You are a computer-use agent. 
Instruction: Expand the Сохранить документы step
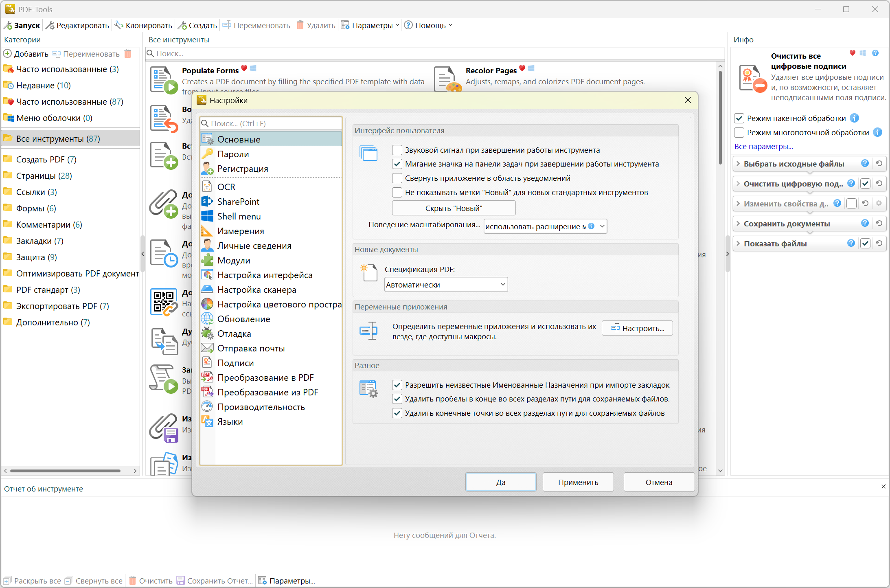(738, 224)
